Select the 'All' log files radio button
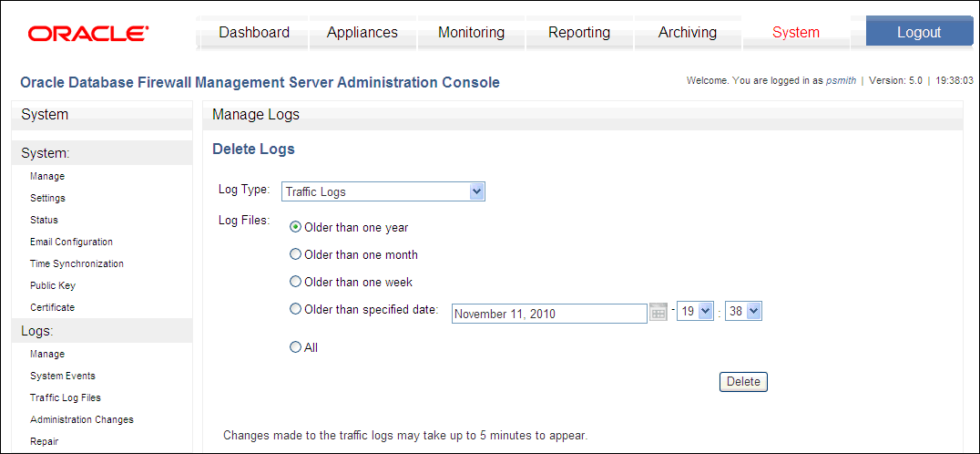This screenshot has height=454, width=980. (x=296, y=347)
